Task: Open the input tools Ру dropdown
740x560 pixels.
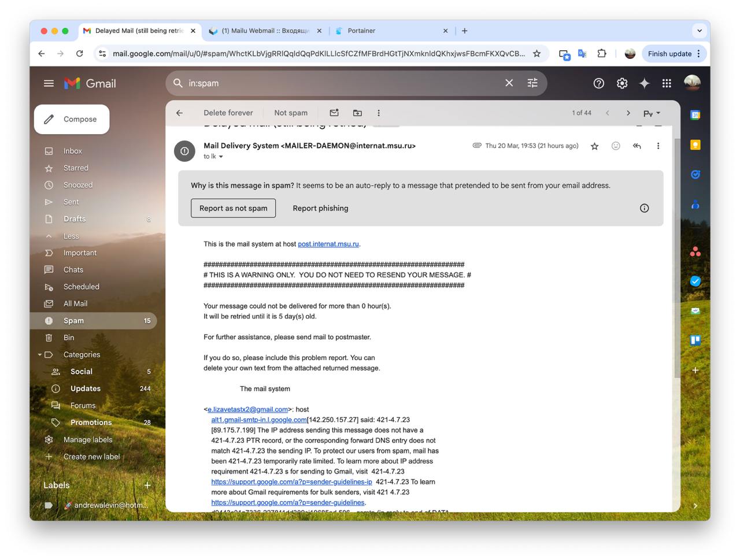Action: click(x=652, y=113)
